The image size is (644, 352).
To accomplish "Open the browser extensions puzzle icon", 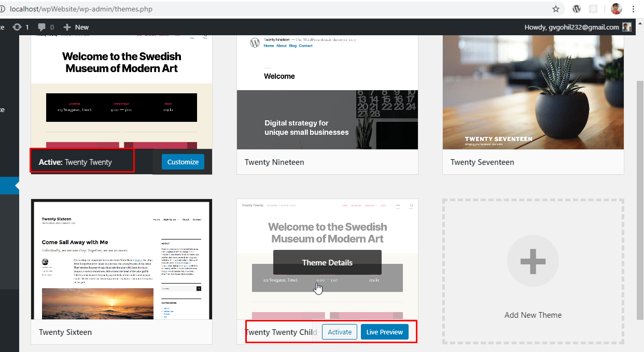I will (593, 9).
